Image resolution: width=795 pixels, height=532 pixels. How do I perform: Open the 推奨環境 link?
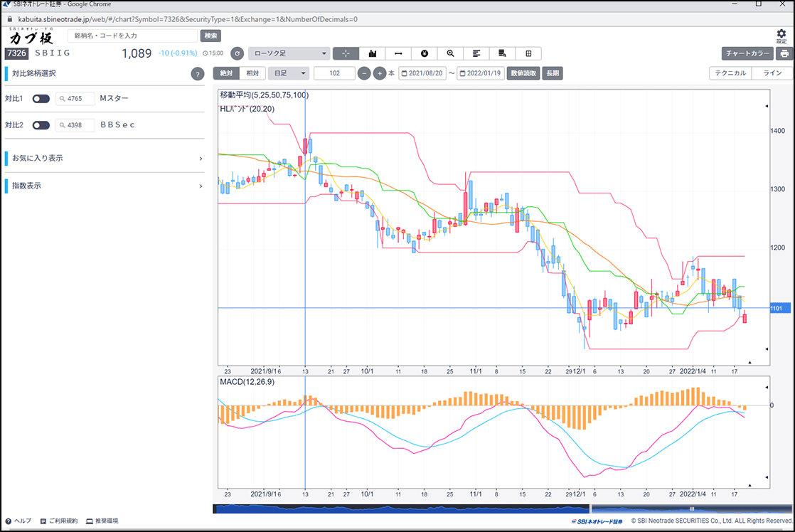click(x=102, y=521)
